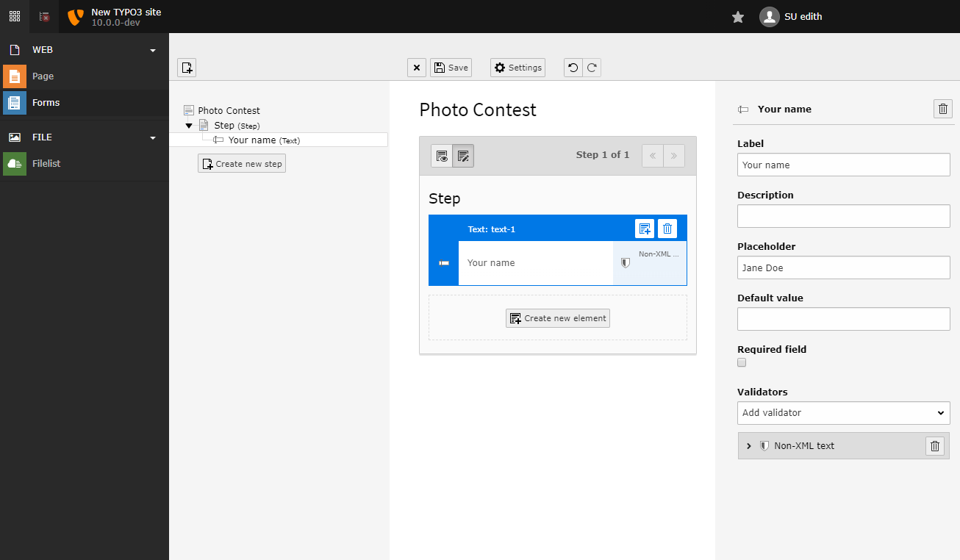Open the Forms module in the sidebar
This screenshot has height=560, width=960.
(x=46, y=102)
